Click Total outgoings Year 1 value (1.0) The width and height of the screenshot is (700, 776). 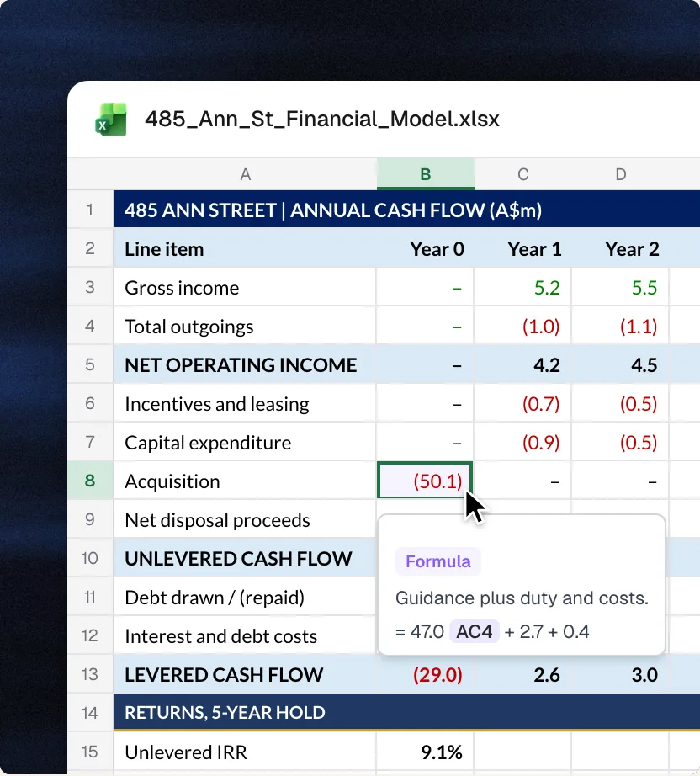point(522,326)
